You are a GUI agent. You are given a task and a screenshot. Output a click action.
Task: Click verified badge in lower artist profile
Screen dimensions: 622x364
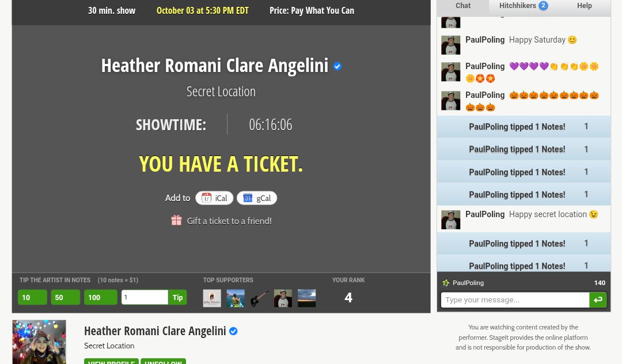coord(233,331)
